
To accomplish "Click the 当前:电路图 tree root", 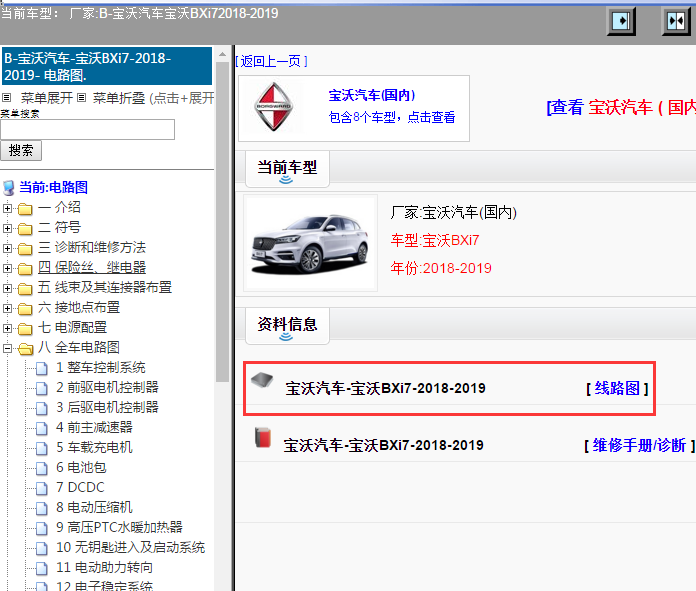I will pyautogui.click(x=53, y=187).
